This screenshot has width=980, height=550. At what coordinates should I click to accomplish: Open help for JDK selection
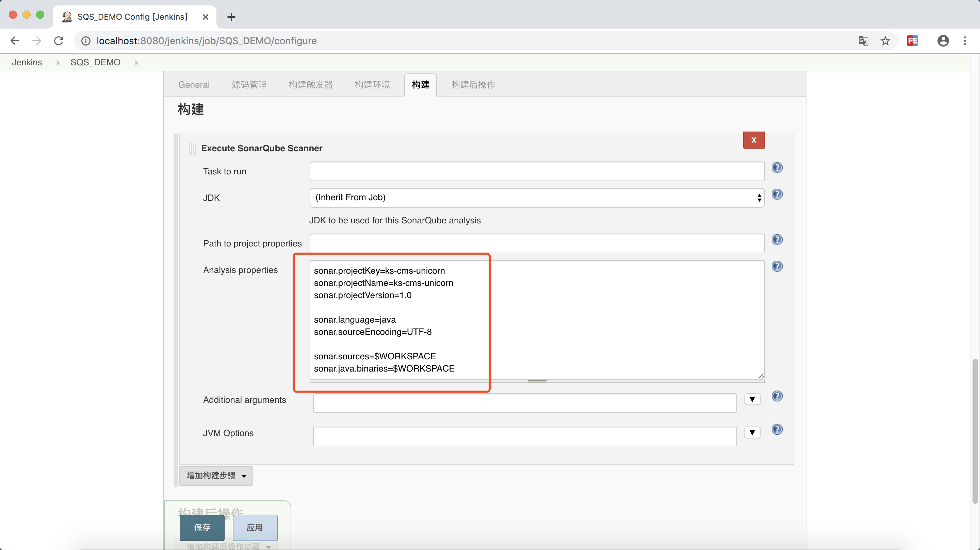point(777,194)
